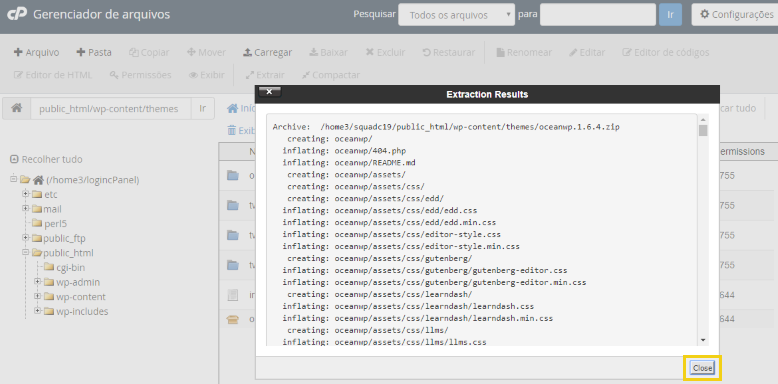The width and height of the screenshot is (778, 384).
Task: Click the Copiar toolbar button
Action: click(x=149, y=52)
